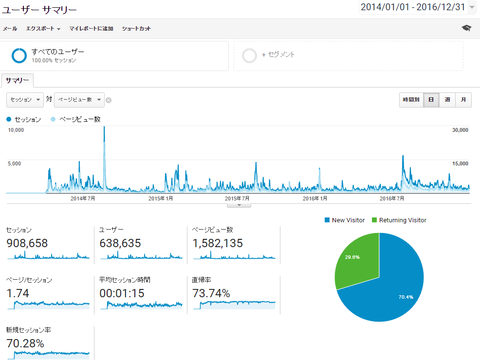Open the graduation cap education icon
480x360 pixels.
coord(467,28)
